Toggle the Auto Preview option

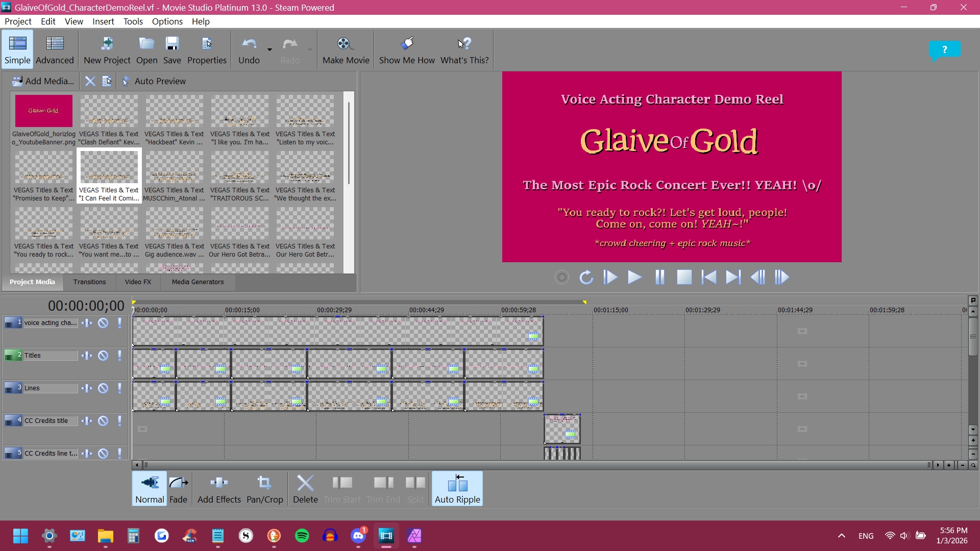154,81
